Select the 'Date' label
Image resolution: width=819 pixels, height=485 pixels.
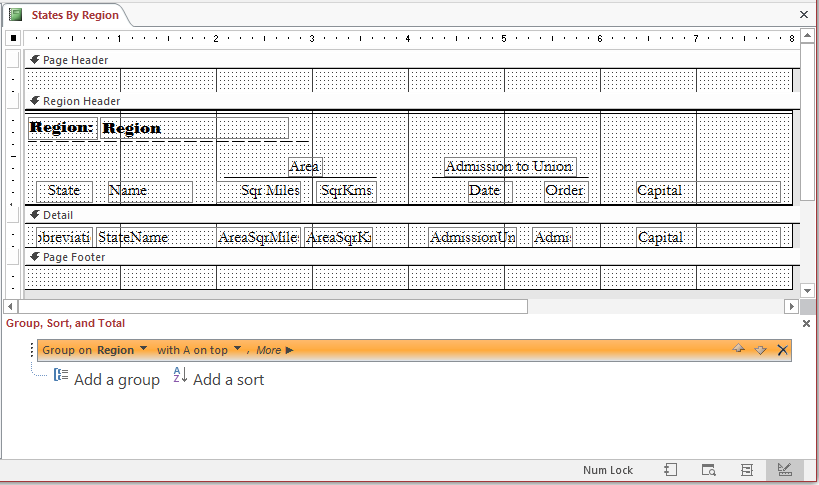(490, 191)
